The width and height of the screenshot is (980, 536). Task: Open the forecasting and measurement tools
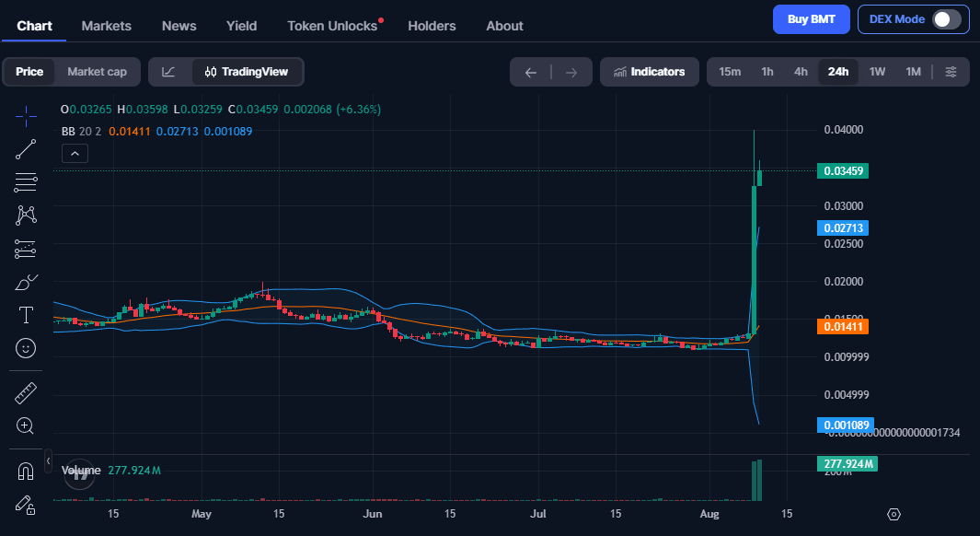click(x=26, y=249)
